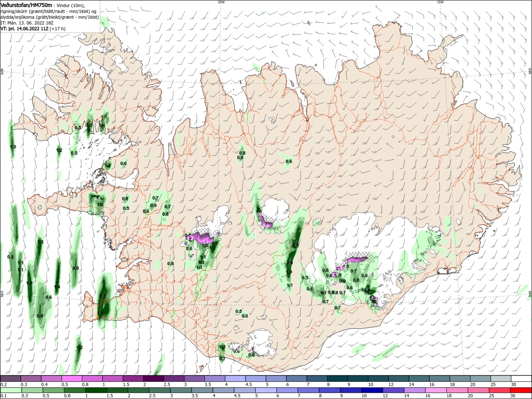The height and width of the screenshot is (399, 532).
Task: Click the gray-blue 3.5 rain-scale swatch
Action: click(x=202, y=390)
